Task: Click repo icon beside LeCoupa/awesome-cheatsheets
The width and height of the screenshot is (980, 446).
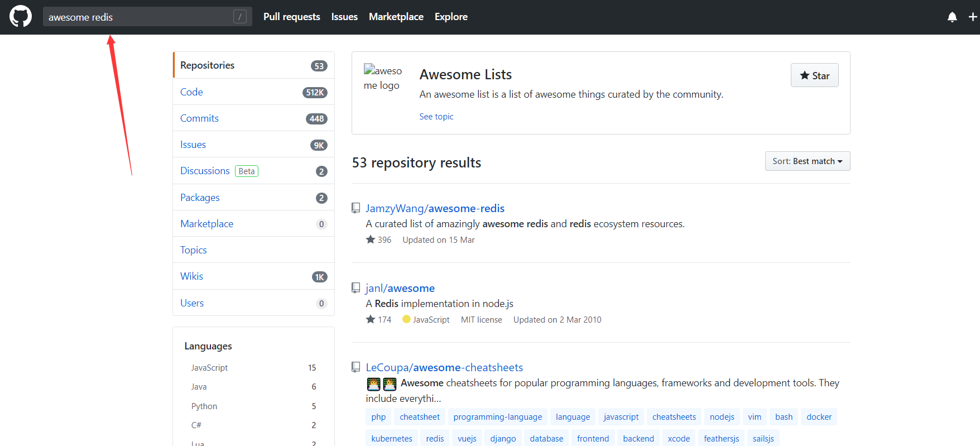Action: [356, 367]
